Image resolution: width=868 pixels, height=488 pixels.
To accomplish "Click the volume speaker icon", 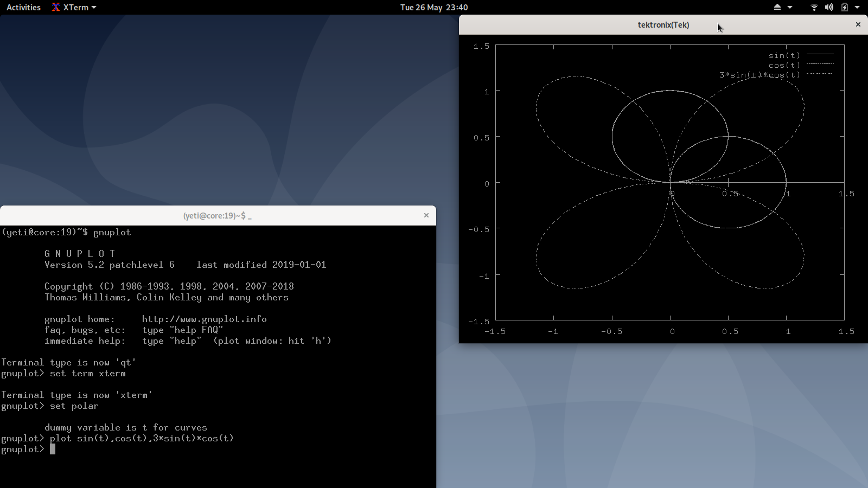I will [x=829, y=7].
